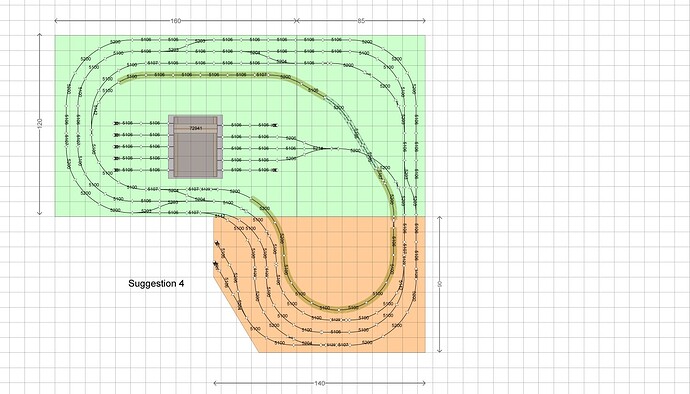
Task: Click the "160" width dimension label
Action: (176, 21)
